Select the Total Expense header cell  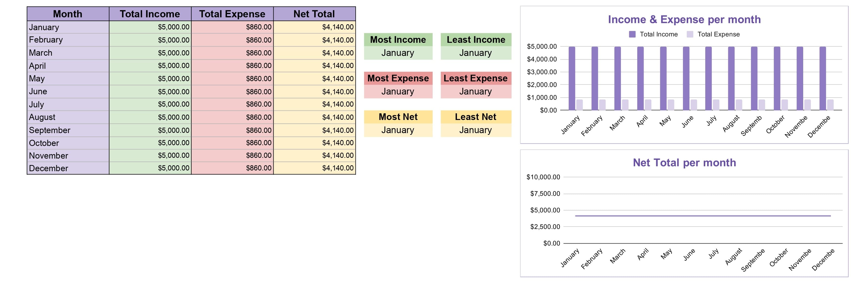[x=232, y=14]
